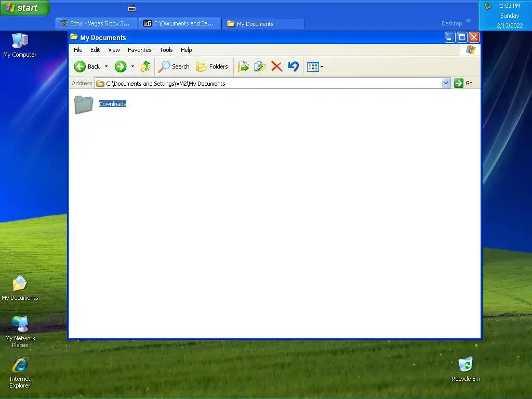Click the Downloads folder name label
532x399 pixels.
113,104
